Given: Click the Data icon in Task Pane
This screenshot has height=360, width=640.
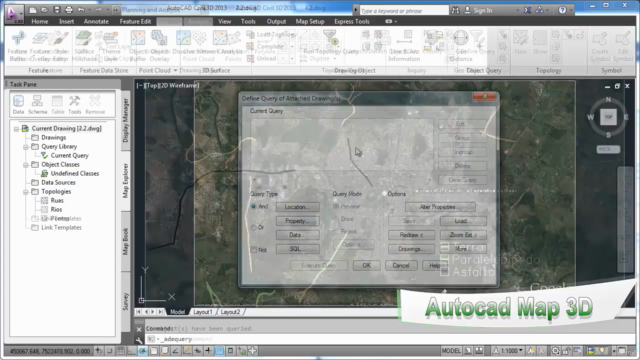Looking at the screenshot, I should point(18,104).
